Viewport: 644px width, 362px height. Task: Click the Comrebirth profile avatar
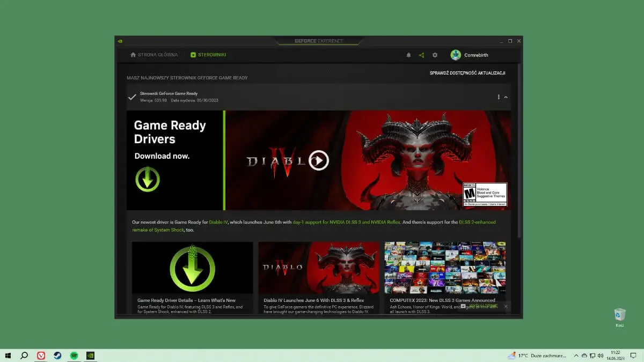456,55
